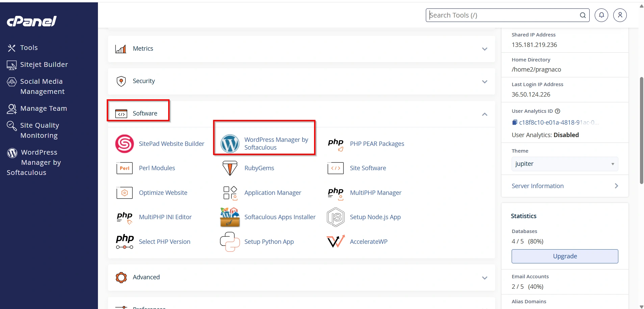Open the Optimize Website link
Image resolution: width=644 pixels, height=309 pixels.
tap(163, 193)
